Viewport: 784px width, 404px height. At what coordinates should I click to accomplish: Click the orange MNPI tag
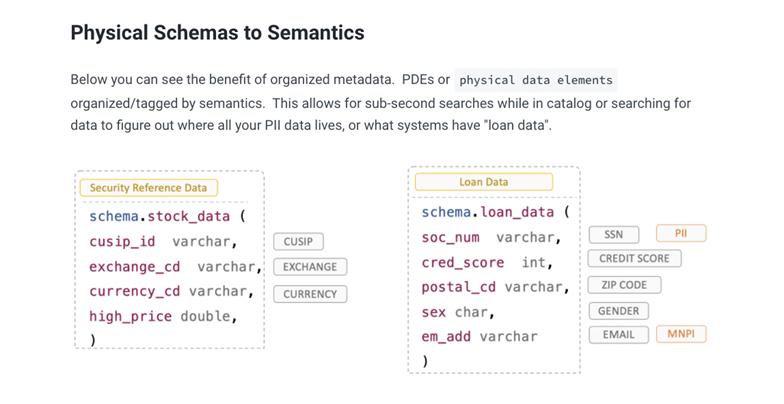click(681, 334)
